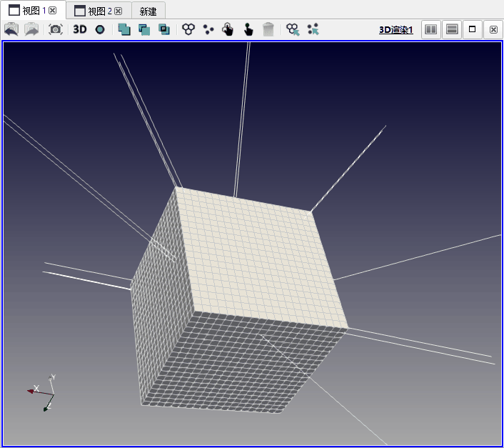504x448 pixels.
Task: Select the subtract-from-selection mode icon
Action: [x=144, y=29]
